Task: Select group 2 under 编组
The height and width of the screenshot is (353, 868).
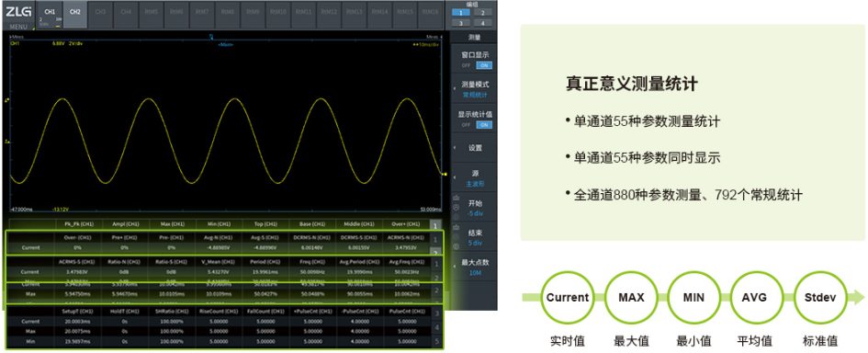Action: (483, 12)
